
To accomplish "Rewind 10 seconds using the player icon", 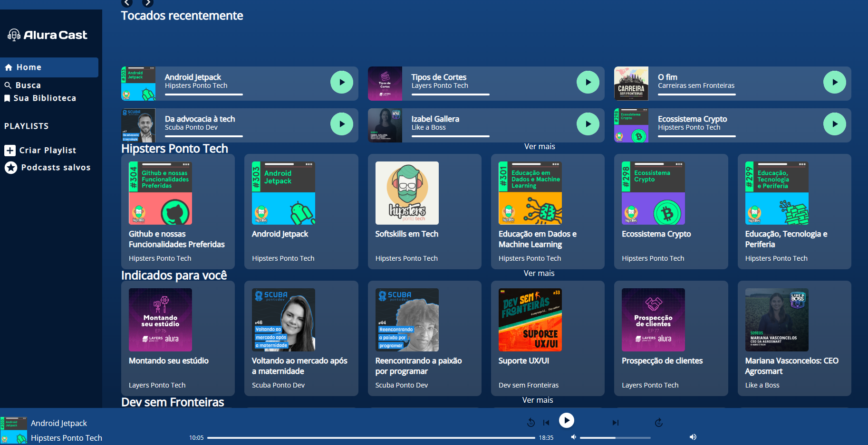I will coord(531,422).
